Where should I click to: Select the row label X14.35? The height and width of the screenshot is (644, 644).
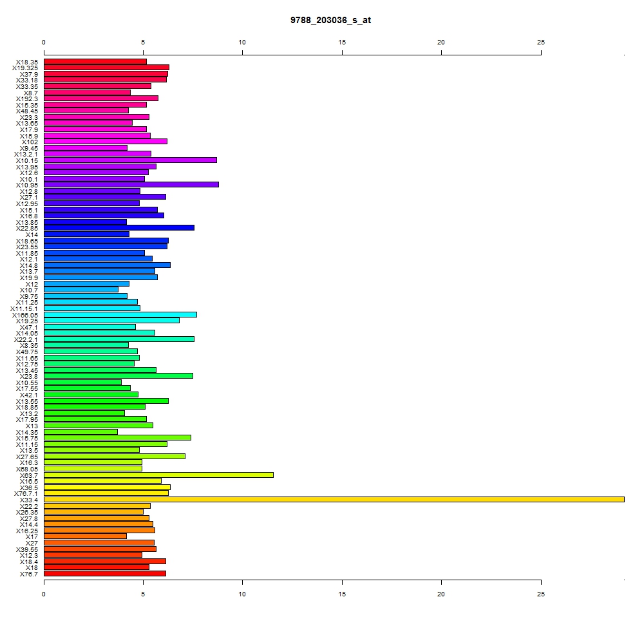[27, 433]
